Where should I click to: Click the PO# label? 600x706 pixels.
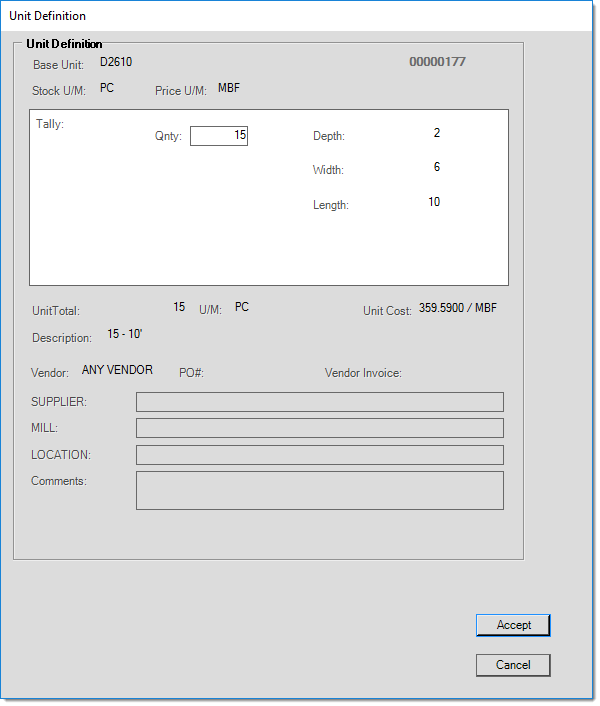pyautogui.click(x=191, y=373)
